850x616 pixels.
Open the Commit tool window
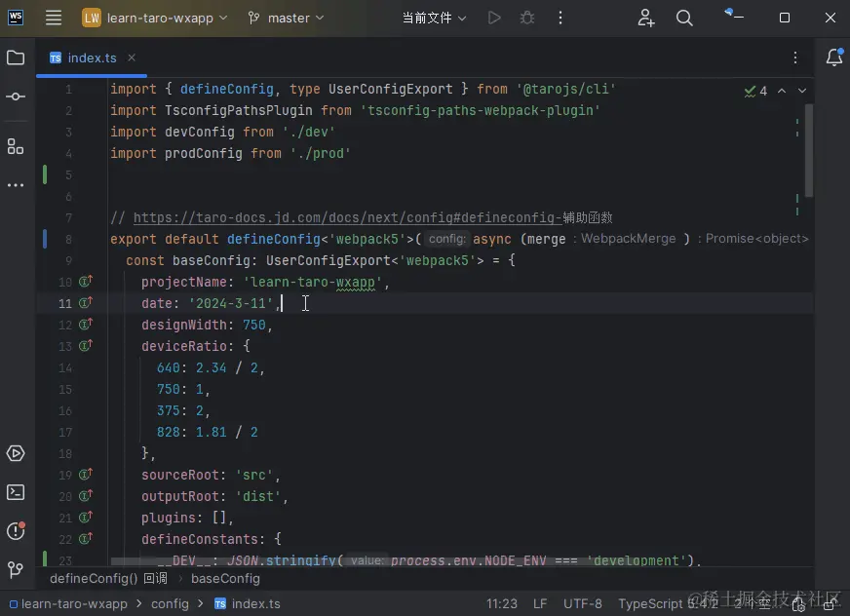pos(16,96)
